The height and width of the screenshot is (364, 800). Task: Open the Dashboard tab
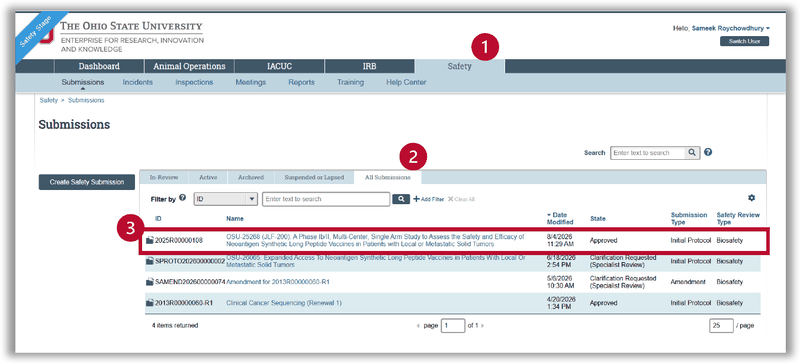pyautogui.click(x=99, y=66)
